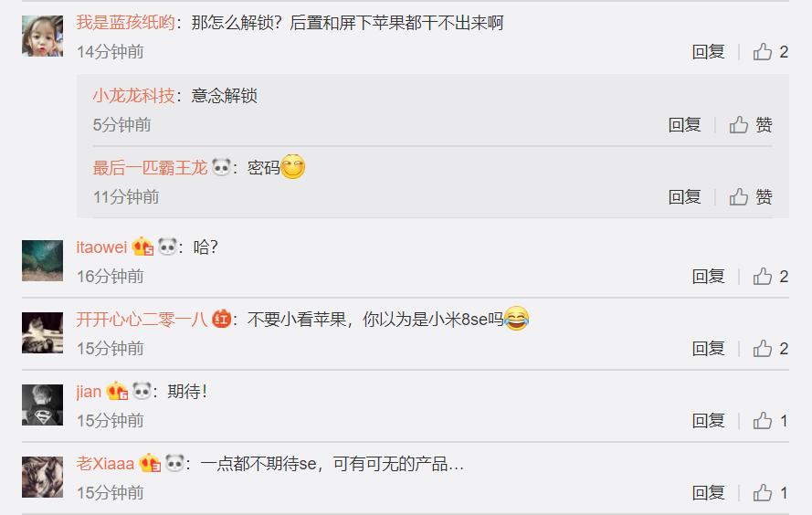Like jian's comment 期待!
Viewport: 812px width, 515px height.
(x=770, y=420)
